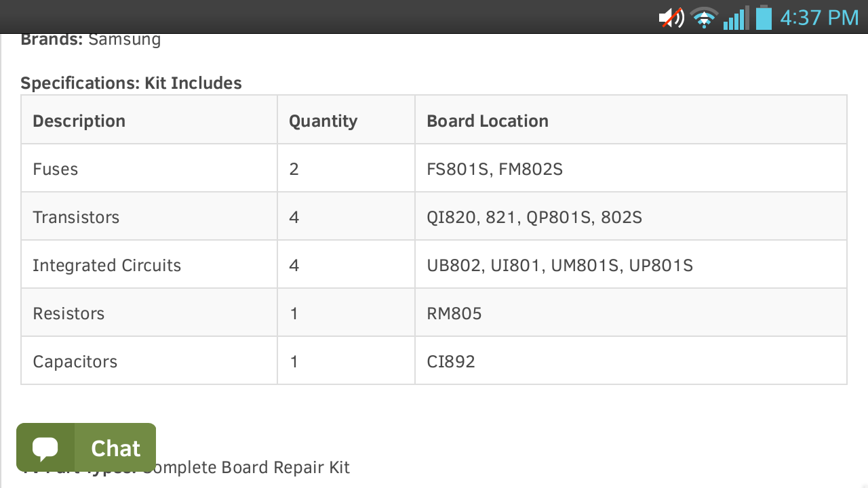Select the Capacitors row description
Screen dimensions: 868x488
click(x=75, y=361)
